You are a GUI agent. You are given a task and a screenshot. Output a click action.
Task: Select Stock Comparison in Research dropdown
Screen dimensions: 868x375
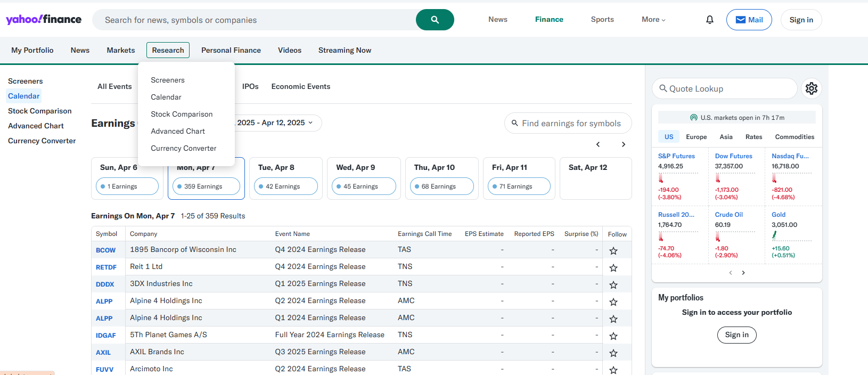(x=182, y=114)
